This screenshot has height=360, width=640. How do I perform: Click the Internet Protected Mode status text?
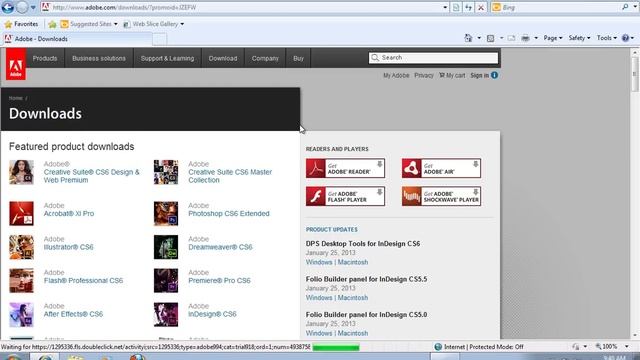tap(484, 347)
